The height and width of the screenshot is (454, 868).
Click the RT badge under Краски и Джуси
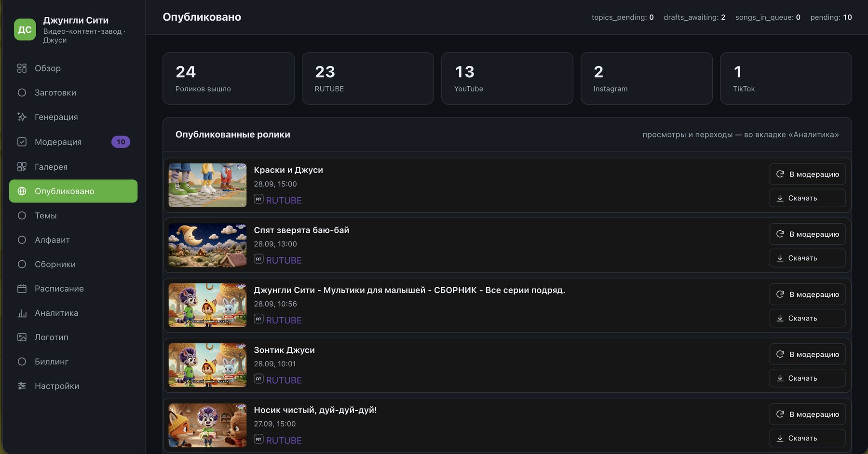click(258, 199)
